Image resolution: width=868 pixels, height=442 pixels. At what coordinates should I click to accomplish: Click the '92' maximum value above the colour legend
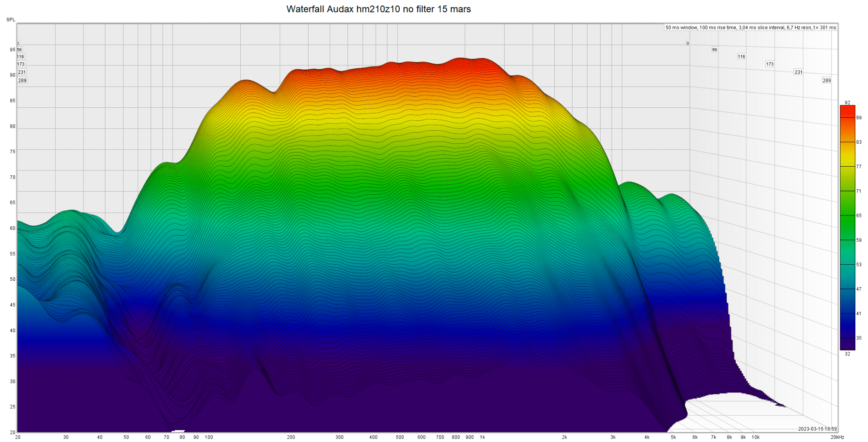point(847,103)
